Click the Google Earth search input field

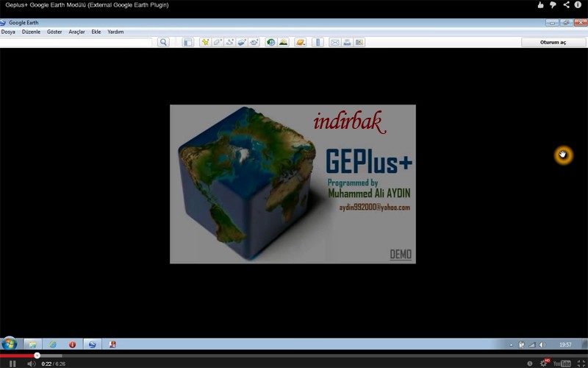pyautogui.click(x=76, y=42)
